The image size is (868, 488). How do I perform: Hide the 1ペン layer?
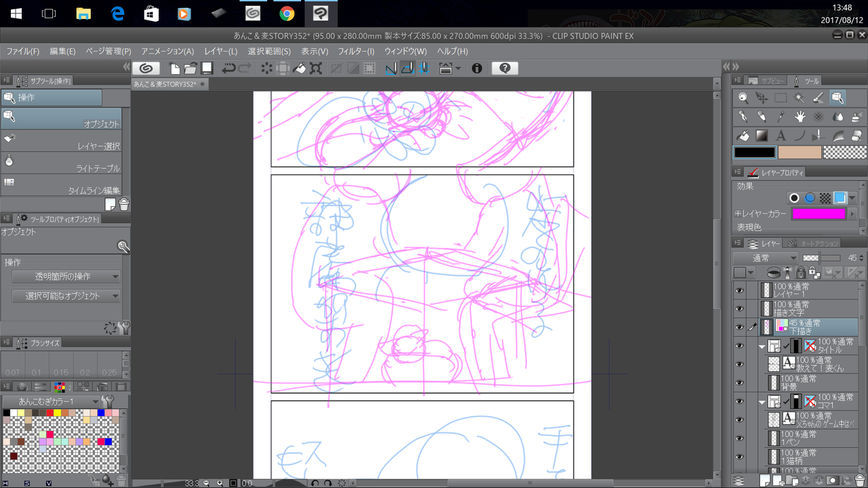tap(739, 438)
